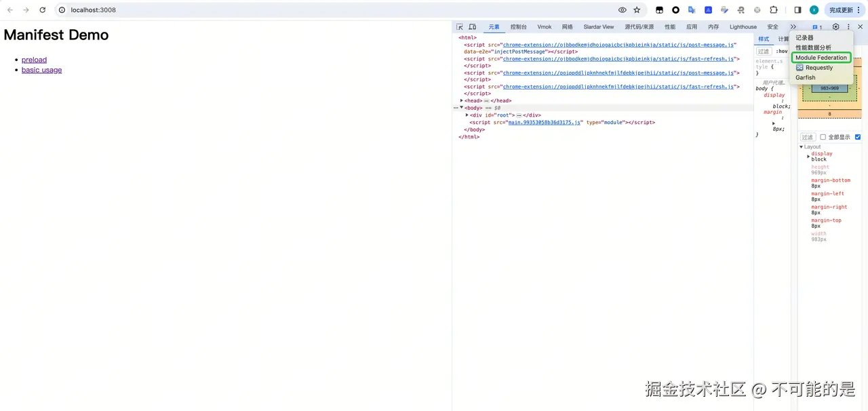Click the browser forward arrow

26,10
